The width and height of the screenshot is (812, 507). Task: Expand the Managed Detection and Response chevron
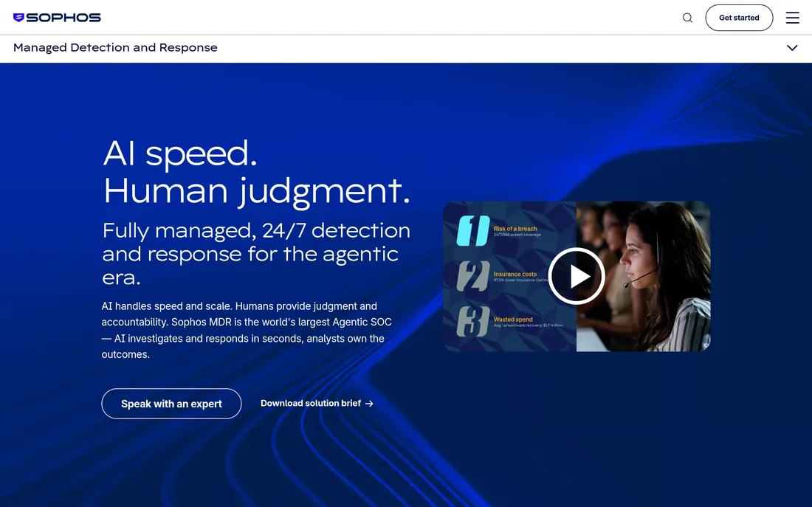pyautogui.click(x=792, y=48)
